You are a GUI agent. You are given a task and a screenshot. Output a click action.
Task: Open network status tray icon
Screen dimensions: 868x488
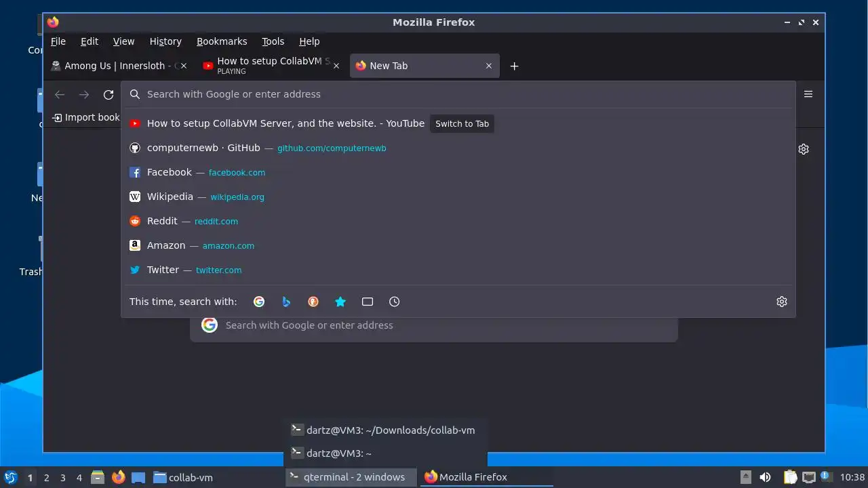pos(808,477)
